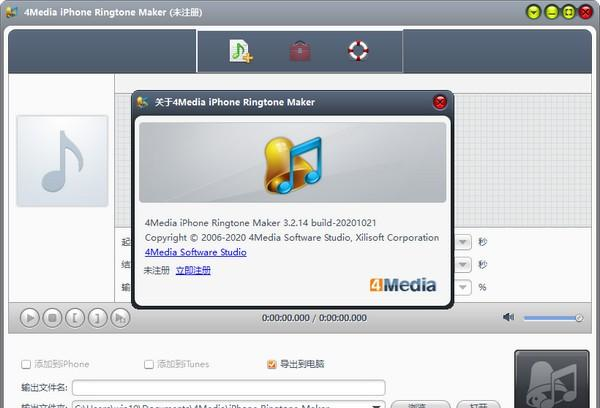Image resolution: width=600 pixels, height=408 pixels.
Task: Click the Open button beside Browse
Action: coord(478,405)
